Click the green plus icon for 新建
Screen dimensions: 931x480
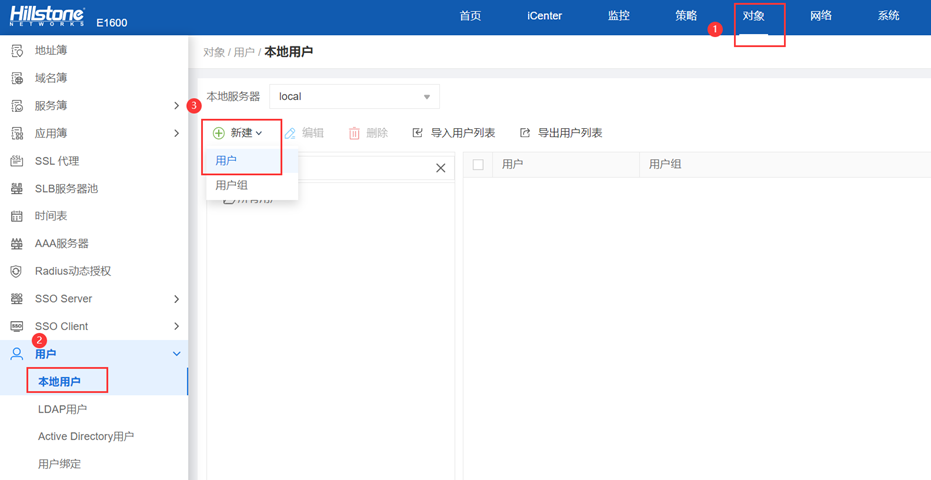[x=218, y=133]
